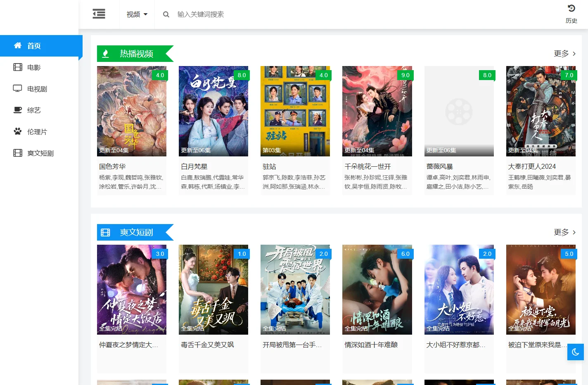
Task: Open the 毒舌千金又美又飒 poster
Action: [x=213, y=290]
